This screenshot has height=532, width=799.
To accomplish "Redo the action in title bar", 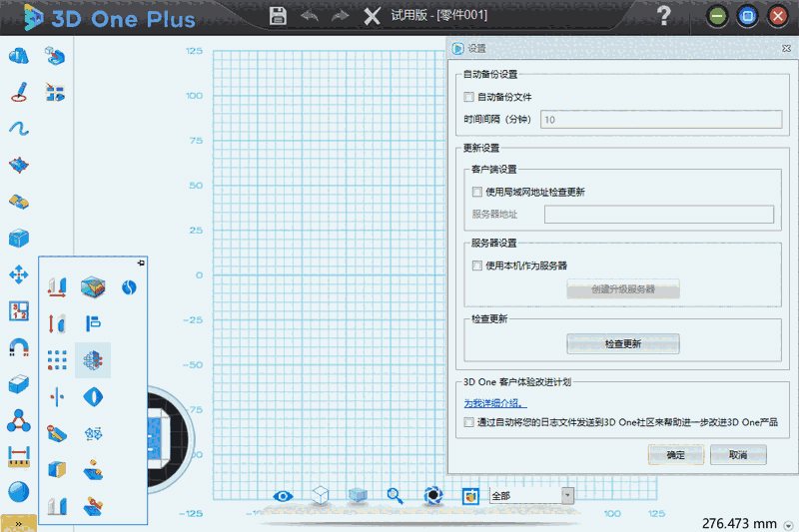I will [x=340, y=16].
